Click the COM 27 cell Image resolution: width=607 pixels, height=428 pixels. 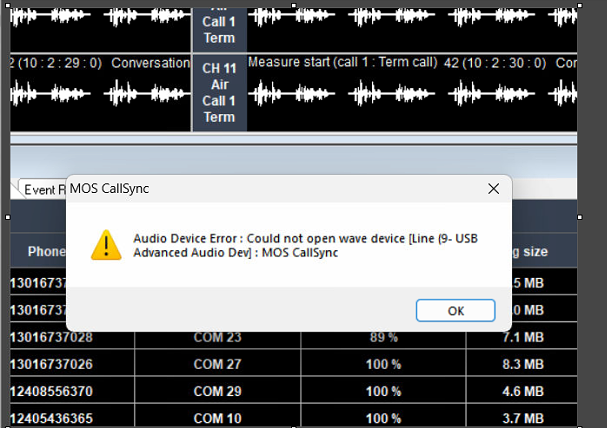217,364
